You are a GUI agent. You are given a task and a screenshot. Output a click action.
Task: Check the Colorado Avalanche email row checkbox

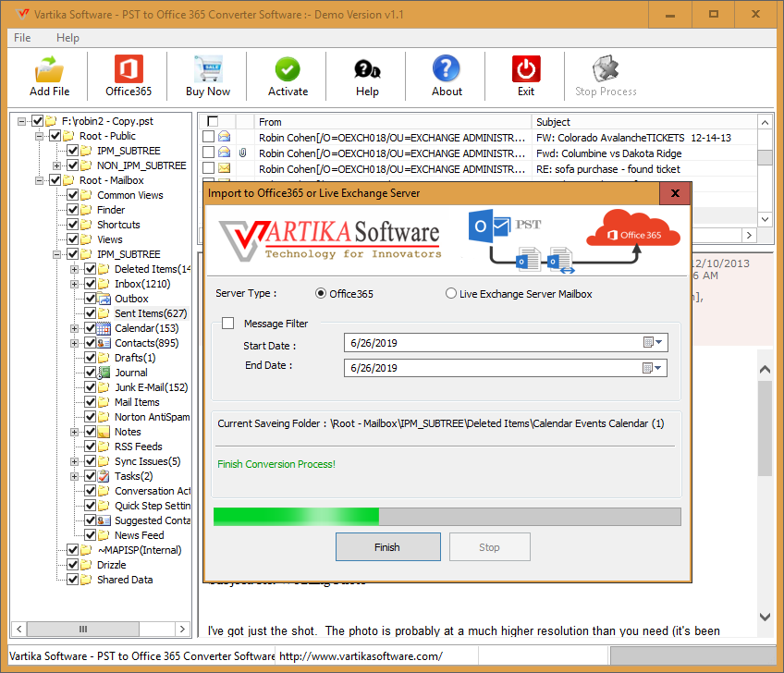(x=209, y=137)
